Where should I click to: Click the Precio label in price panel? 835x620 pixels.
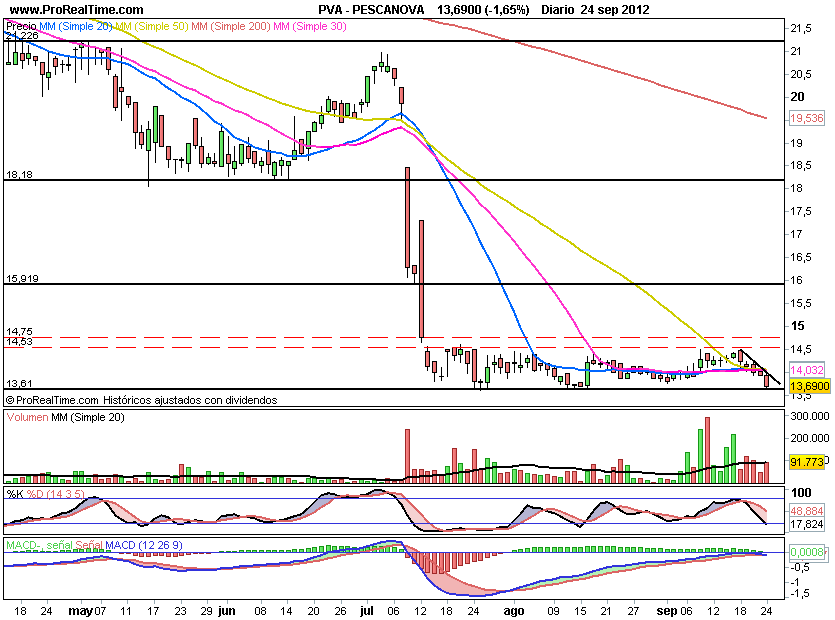(x=21, y=22)
